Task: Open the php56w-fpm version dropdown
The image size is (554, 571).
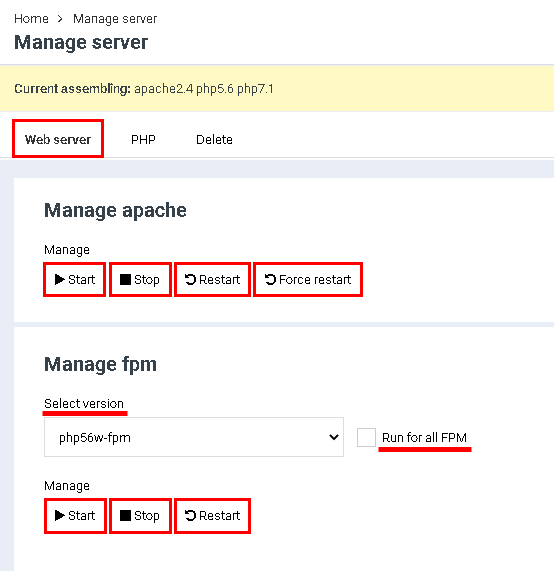Action: click(194, 437)
